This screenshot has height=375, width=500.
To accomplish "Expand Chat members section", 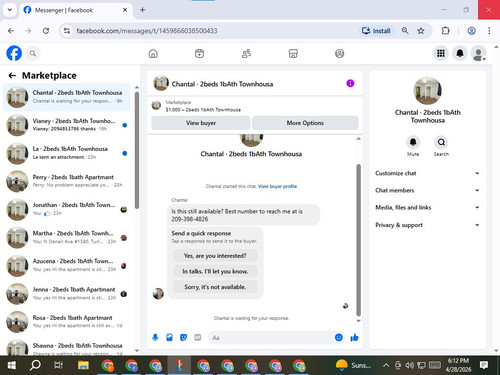I will pyautogui.click(x=427, y=190).
